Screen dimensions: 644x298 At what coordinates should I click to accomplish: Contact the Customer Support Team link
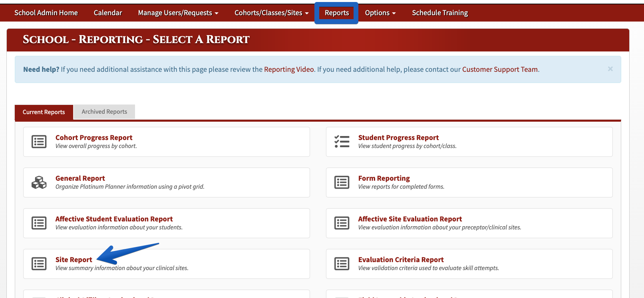coord(500,69)
